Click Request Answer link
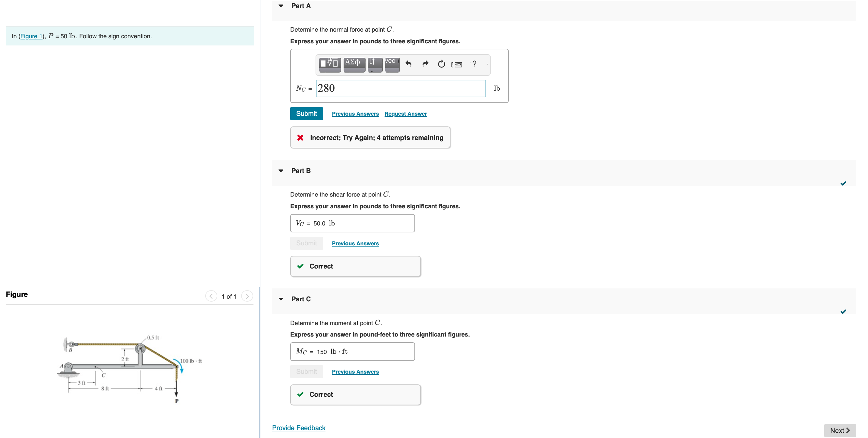The image size is (868, 438). pos(405,114)
